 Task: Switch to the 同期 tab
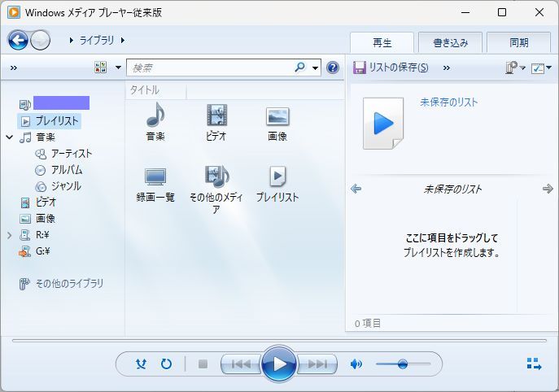click(x=518, y=43)
